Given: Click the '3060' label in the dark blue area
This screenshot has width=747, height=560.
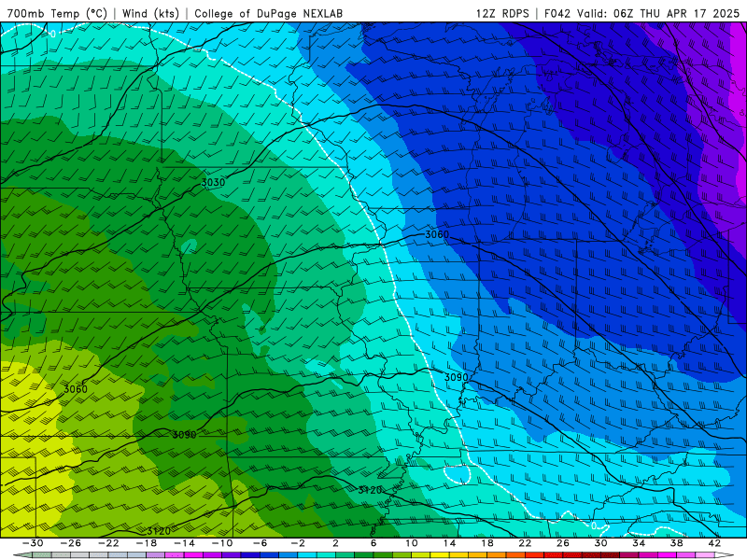Looking at the screenshot, I should coord(437,234).
